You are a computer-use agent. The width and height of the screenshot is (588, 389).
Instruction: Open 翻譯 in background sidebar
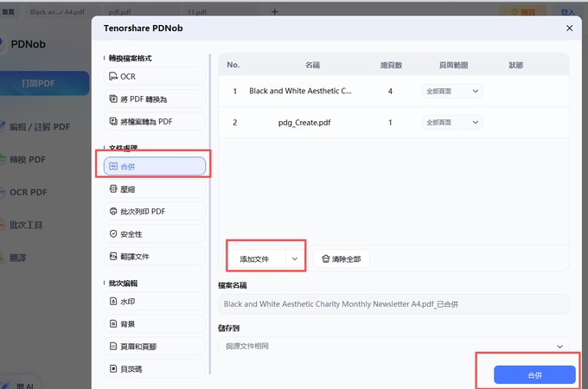point(17,258)
